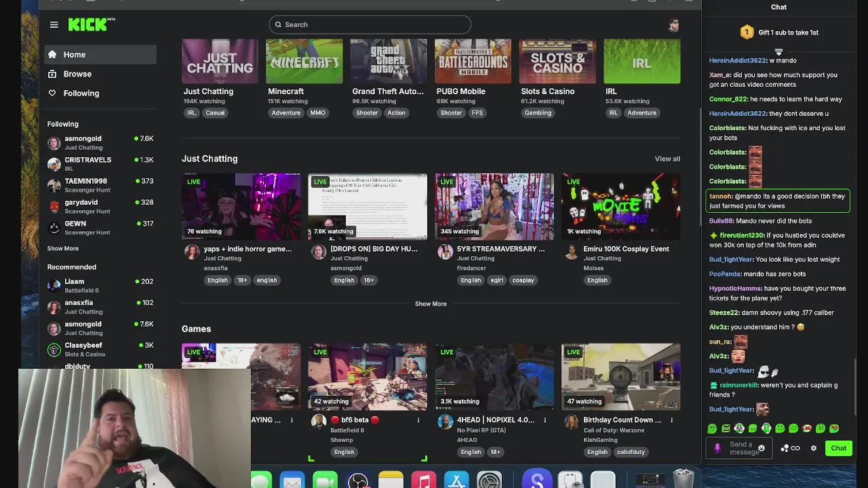Click asmongold avatar in Following list
The height and width of the screenshot is (488, 868).
(54, 142)
